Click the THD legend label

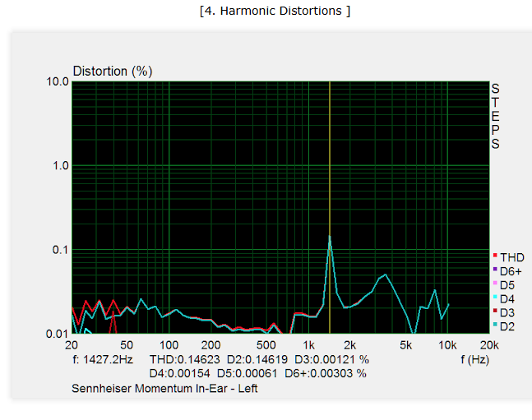pos(512,257)
